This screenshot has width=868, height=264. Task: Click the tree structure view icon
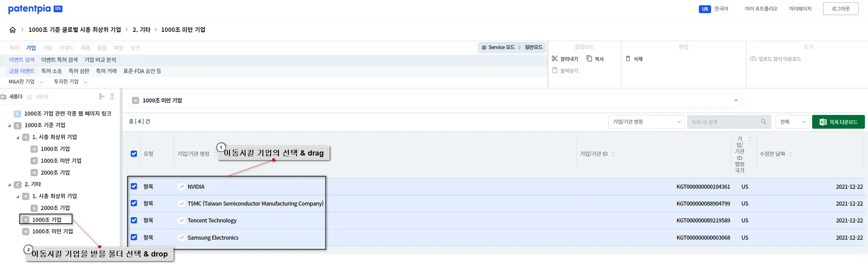tap(102, 96)
